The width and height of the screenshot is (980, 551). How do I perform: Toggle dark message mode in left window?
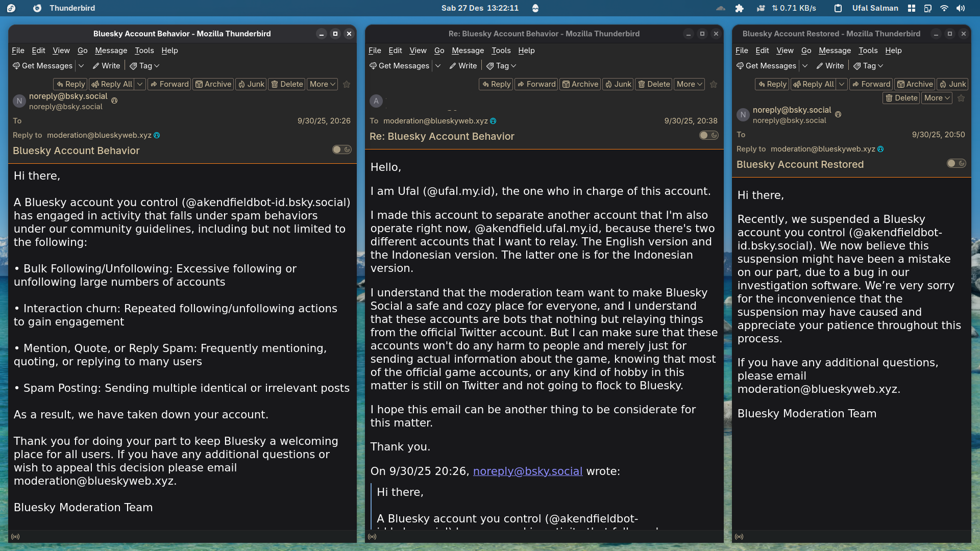341,149
